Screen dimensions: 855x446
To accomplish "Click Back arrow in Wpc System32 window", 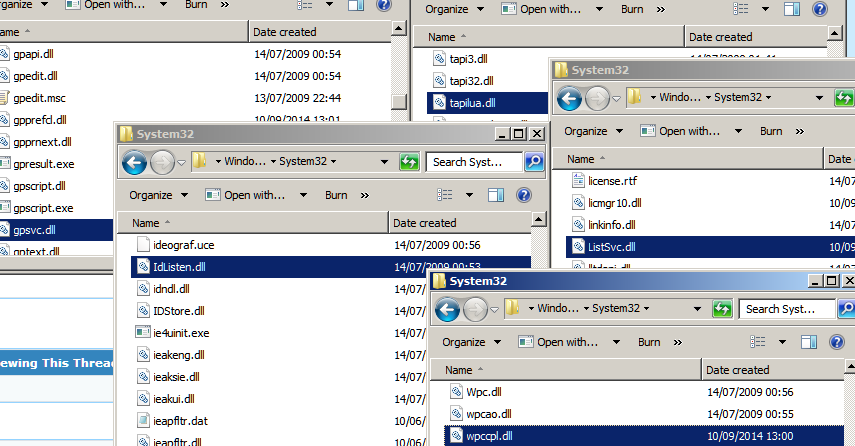I will pos(447,309).
